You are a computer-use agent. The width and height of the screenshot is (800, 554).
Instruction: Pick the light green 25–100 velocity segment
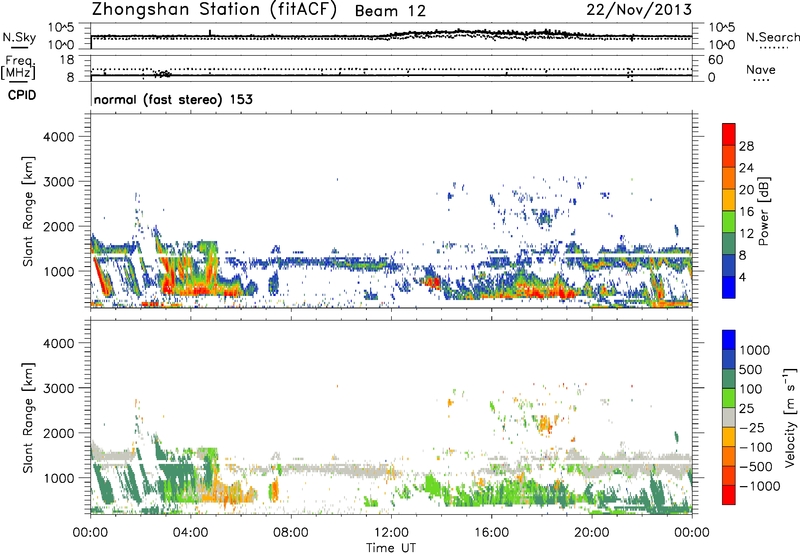pyautogui.click(x=729, y=398)
